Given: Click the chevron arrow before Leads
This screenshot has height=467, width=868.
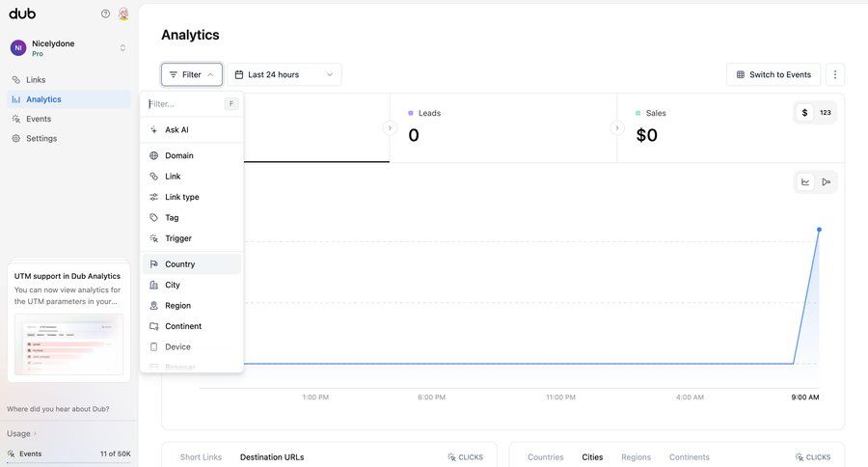Looking at the screenshot, I should 390,128.
